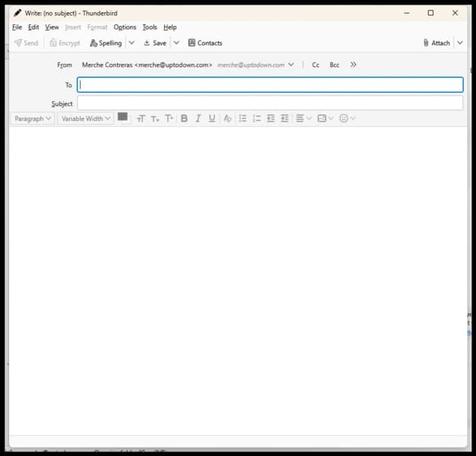Open the View menu
476x456 pixels.
52,27
